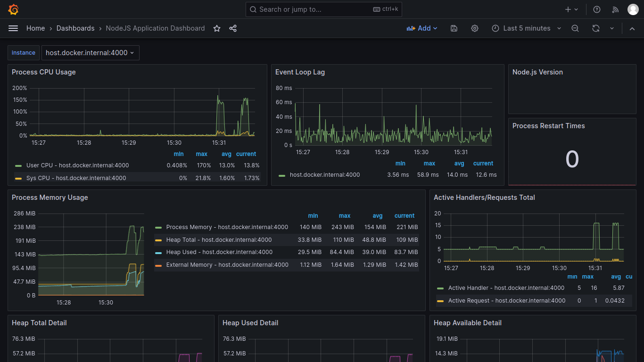Open the Process Memory Usage panel title
This screenshot has height=362, width=644.
pos(50,197)
